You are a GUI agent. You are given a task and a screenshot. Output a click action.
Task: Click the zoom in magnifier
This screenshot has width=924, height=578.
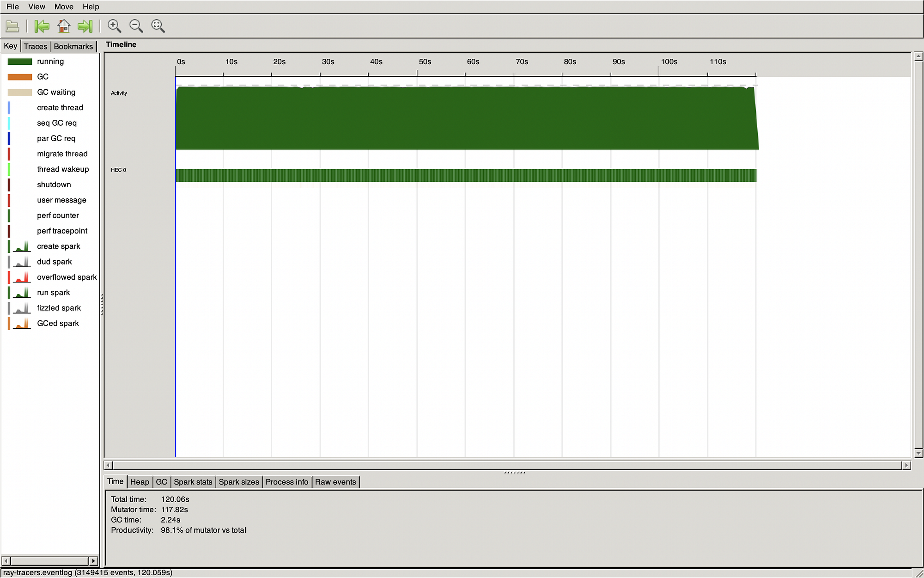114,26
